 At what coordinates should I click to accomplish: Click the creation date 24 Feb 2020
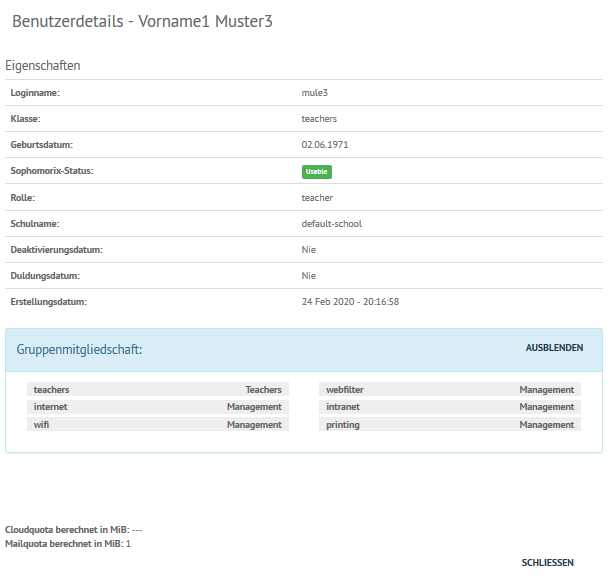tap(350, 302)
